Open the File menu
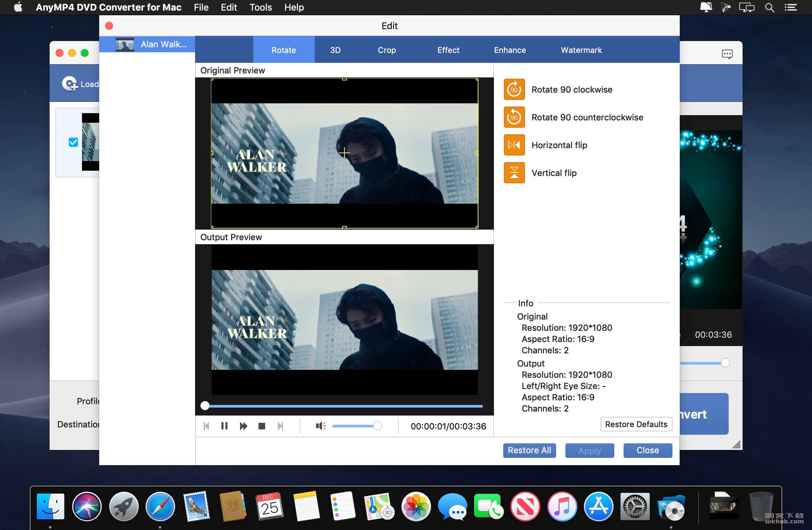Image resolution: width=812 pixels, height=530 pixels. [x=201, y=7]
